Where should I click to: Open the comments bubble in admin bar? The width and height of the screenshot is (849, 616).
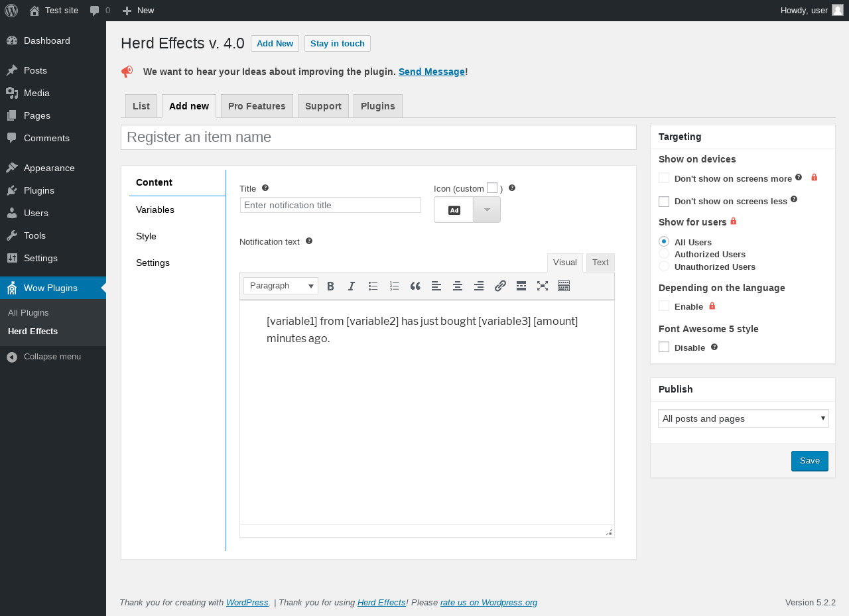[x=100, y=11]
